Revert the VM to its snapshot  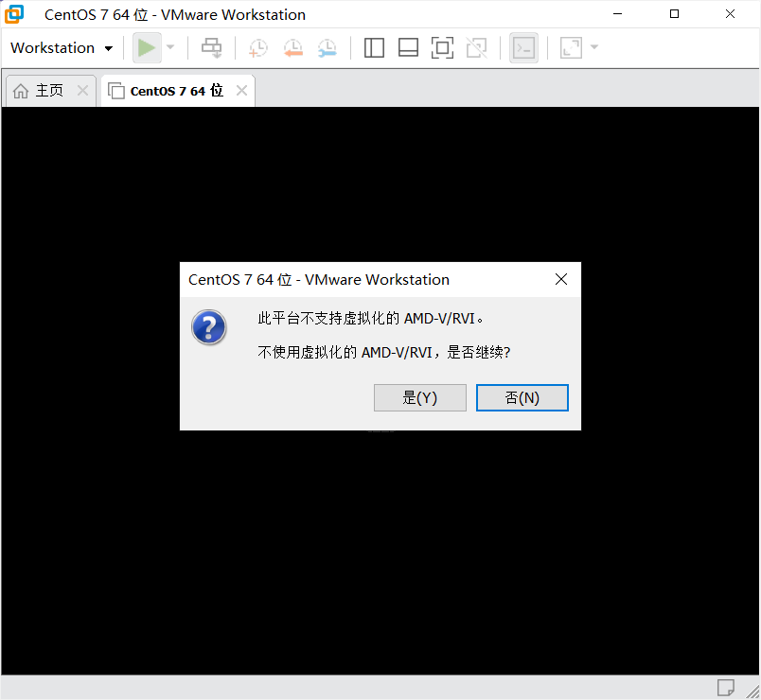point(293,46)
